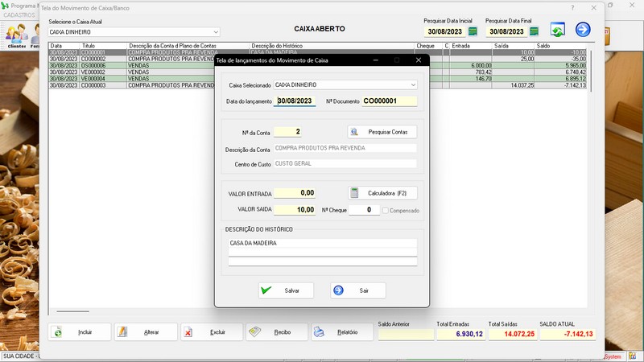Toggle the Compensado checkbox
Viewport: 644px width, 362px height.
387,211
